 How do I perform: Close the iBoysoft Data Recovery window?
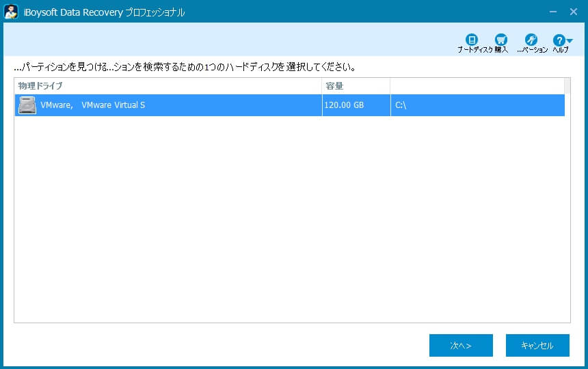(574, 12)
